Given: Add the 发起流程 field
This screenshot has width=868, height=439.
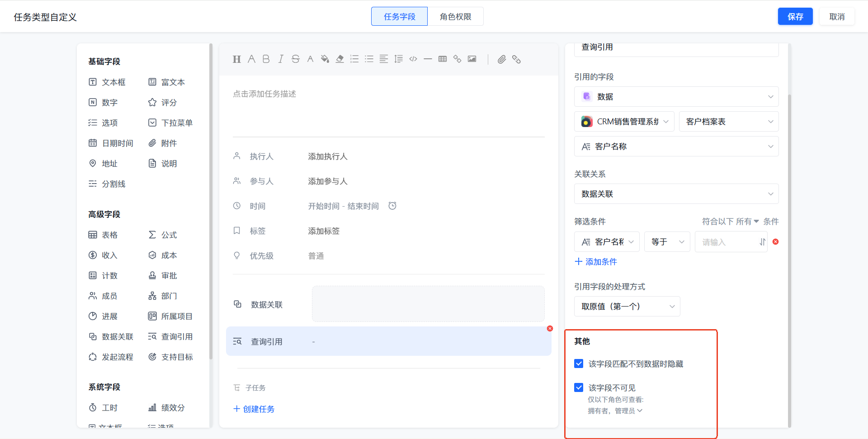Looking at the screenshot, I should (x=111, y=357).
